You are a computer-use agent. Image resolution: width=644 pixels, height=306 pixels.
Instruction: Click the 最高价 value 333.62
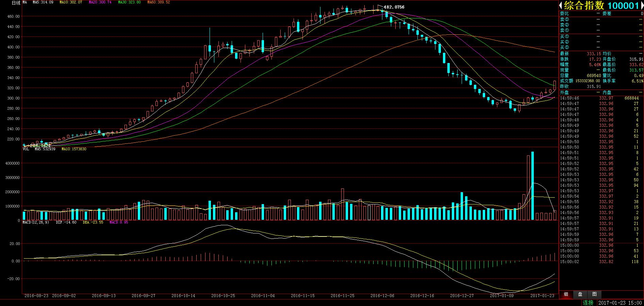(636, 64)
